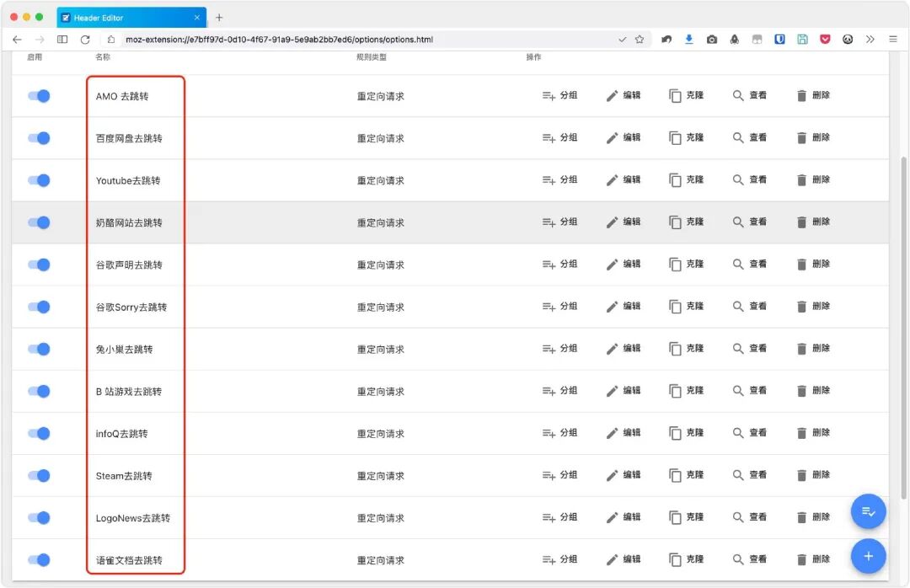Viewport: 910px width, 588px height.
Task: Open the Bitwarden shield extension icon
Action: pos(779,40)
